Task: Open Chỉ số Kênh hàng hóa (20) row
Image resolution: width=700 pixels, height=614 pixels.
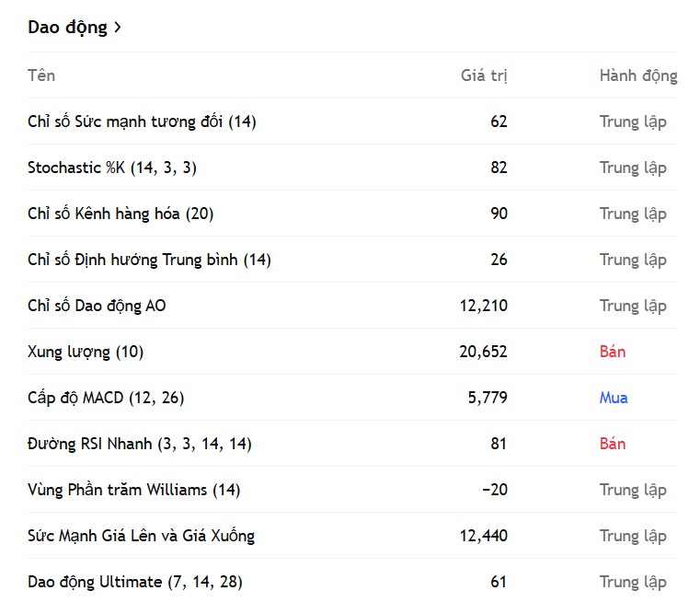Action: [x=352, y=214]
